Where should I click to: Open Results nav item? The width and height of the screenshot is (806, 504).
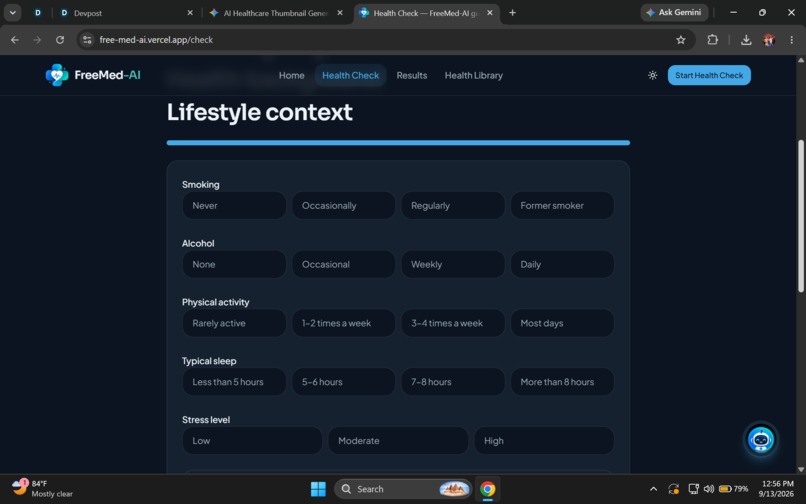coord(412,75)
